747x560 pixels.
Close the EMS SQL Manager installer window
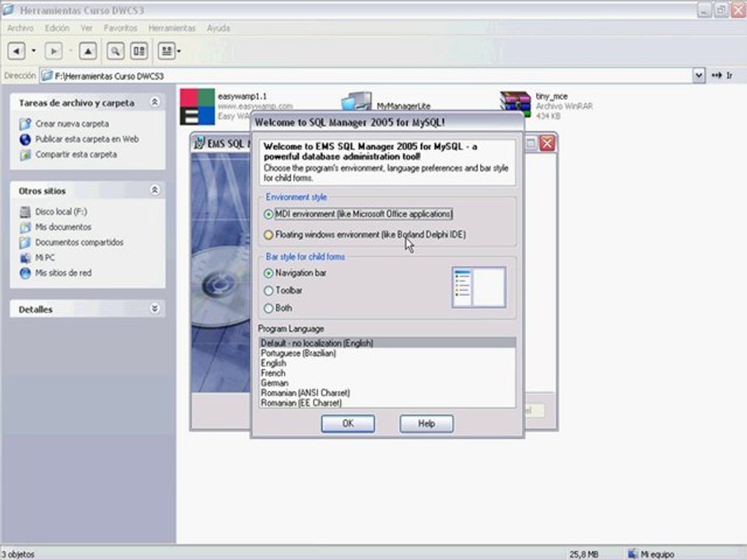[x=547, y=143]
